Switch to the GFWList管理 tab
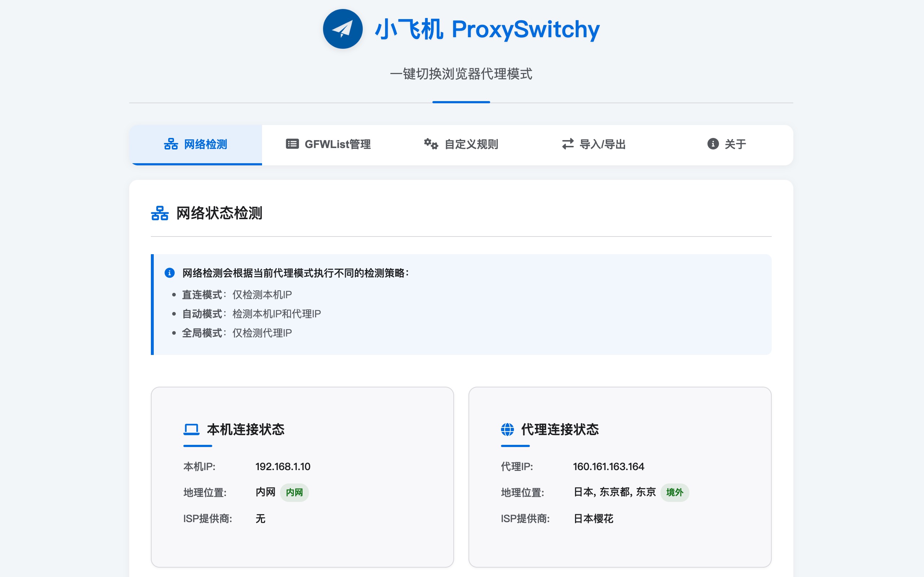This screenshot has height=577, width=924. point(328,145)
